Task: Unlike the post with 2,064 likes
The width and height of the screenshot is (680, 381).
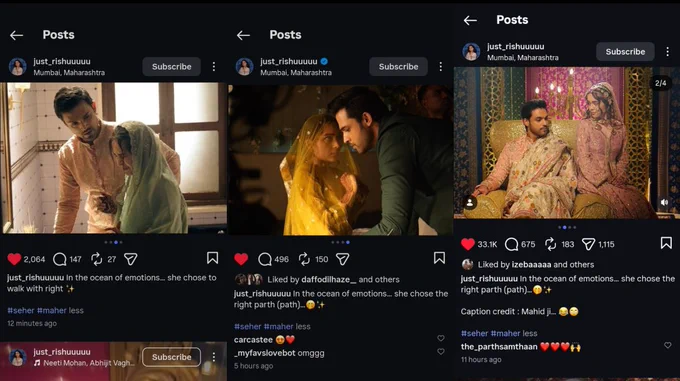Action: click(14, 259)
